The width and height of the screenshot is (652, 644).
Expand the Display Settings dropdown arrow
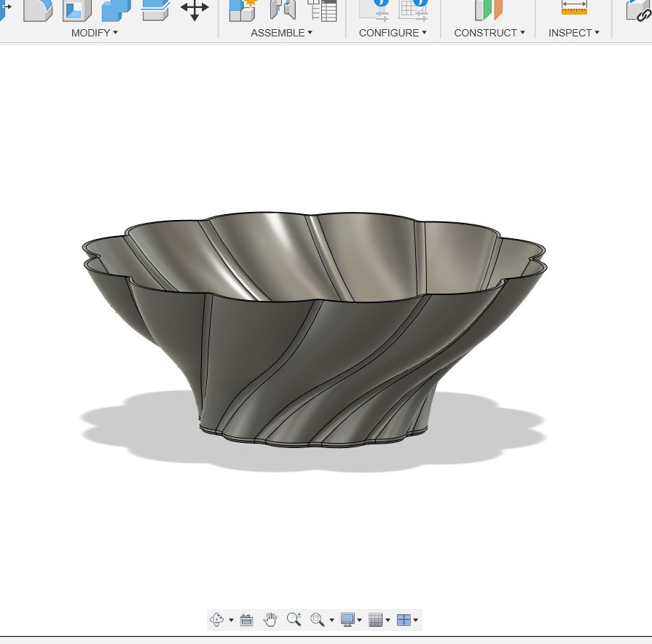[359, 620]
